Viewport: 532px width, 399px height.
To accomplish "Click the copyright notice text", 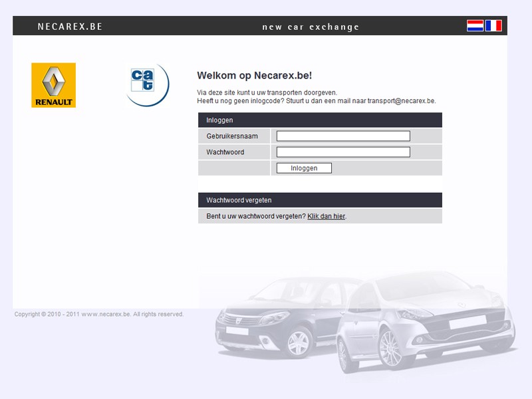I will [98, 314].
